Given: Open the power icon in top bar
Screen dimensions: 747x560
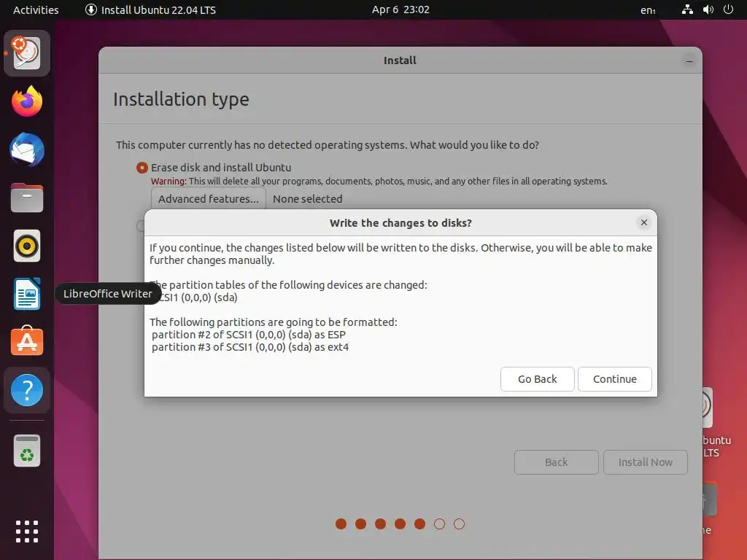Looking at the screenshot, I should tap(728, 9).
